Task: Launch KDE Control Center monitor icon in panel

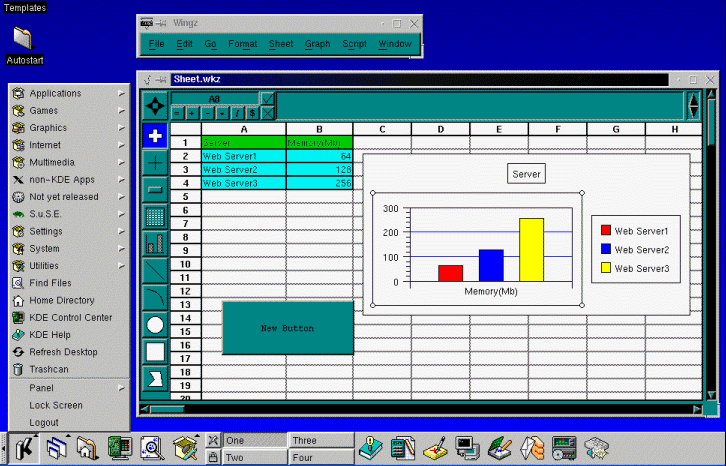Action: click(120, 448)
